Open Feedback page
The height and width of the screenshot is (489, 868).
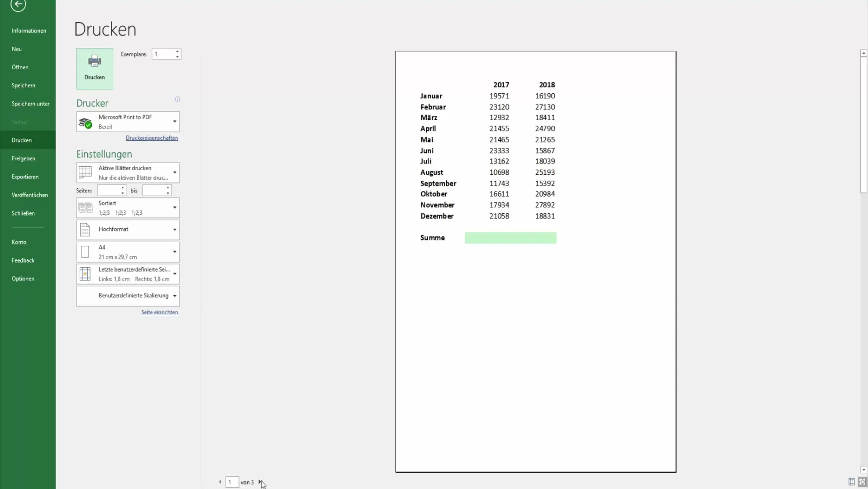(x=23, y=260)
